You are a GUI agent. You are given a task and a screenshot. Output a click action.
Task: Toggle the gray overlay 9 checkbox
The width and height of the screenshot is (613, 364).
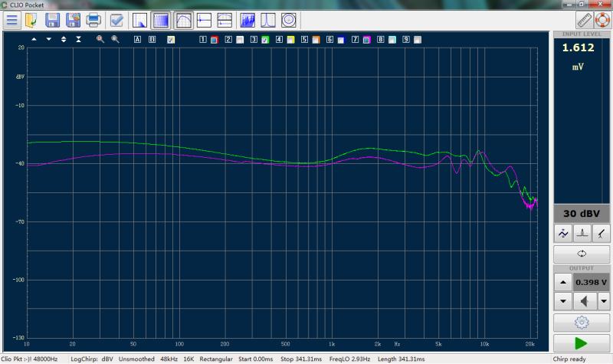418,40
